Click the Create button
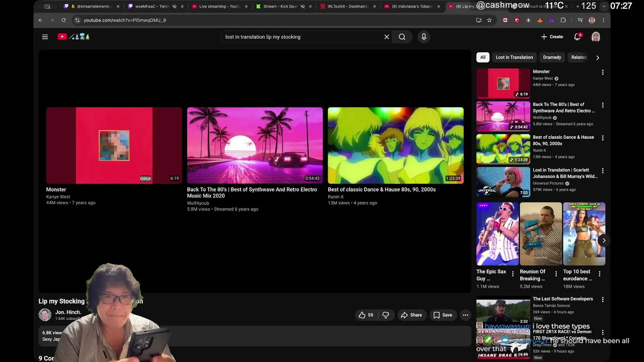This screenshot has width=644, height=362. (552, 37)
